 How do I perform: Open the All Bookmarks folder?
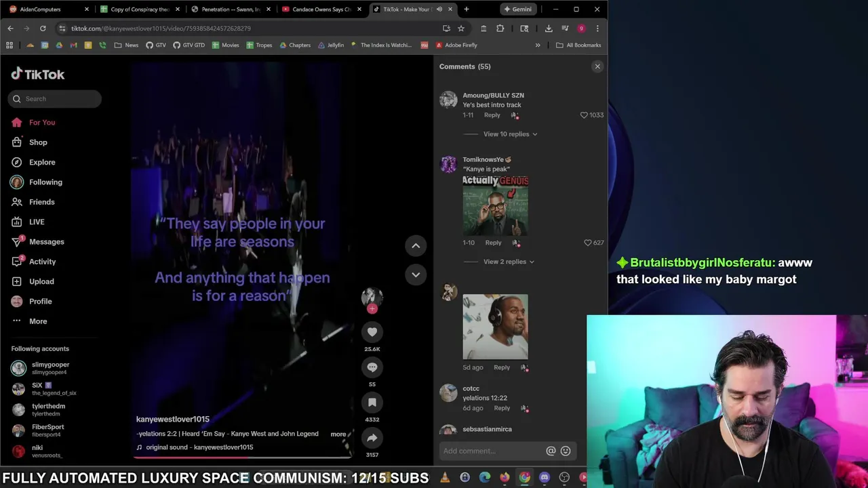[x=578, y=45]
